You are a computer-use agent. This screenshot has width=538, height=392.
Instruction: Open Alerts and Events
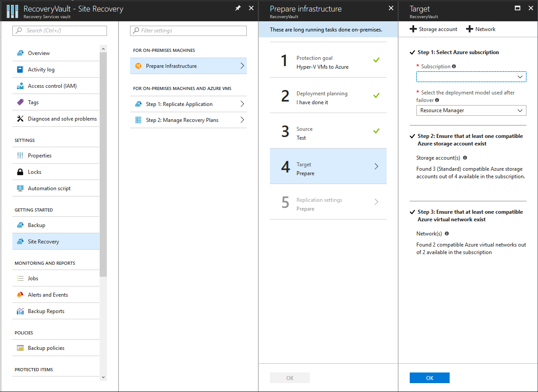56,295
